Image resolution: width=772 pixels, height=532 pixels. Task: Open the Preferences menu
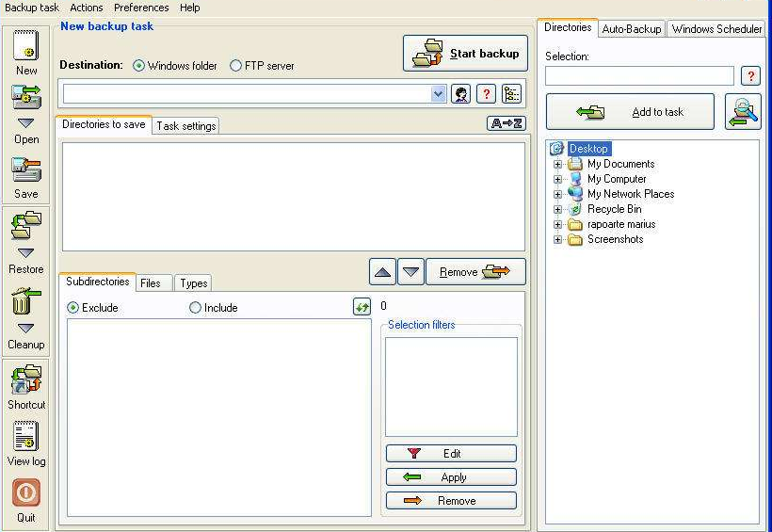click(141, 8)
